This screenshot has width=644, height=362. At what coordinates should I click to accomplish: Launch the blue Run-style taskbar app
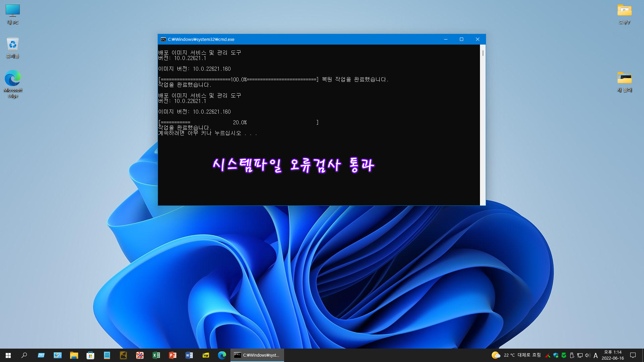click(x=41, y=355)
